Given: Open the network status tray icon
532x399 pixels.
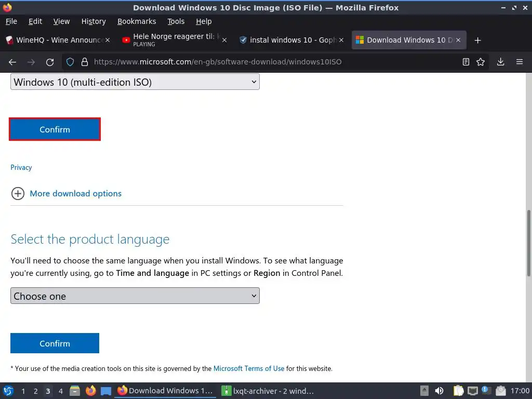Looking at the screenshot, I should (473, 391).
